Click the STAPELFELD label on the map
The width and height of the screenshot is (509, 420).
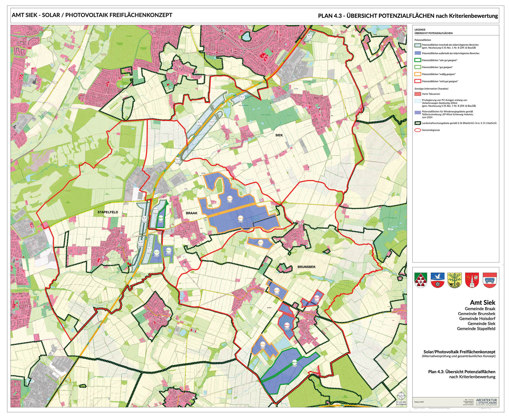point(108,212)
